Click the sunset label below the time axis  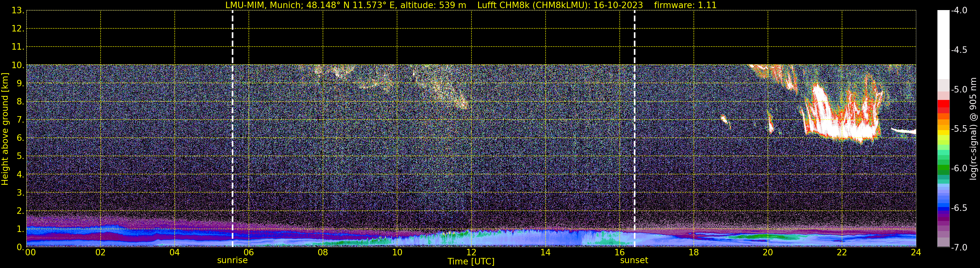coord(634,261)
